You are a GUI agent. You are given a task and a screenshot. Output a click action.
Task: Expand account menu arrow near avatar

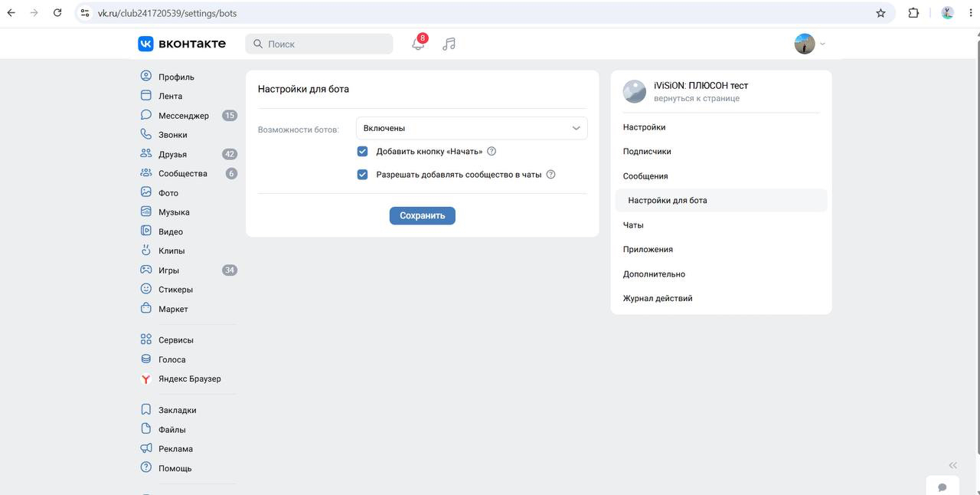tap(822, 44)
